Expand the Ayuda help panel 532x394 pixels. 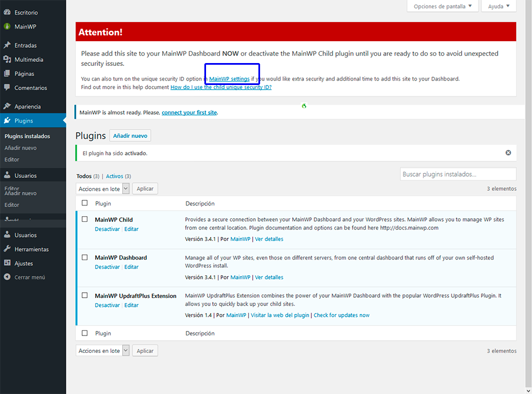click(498, 6)
